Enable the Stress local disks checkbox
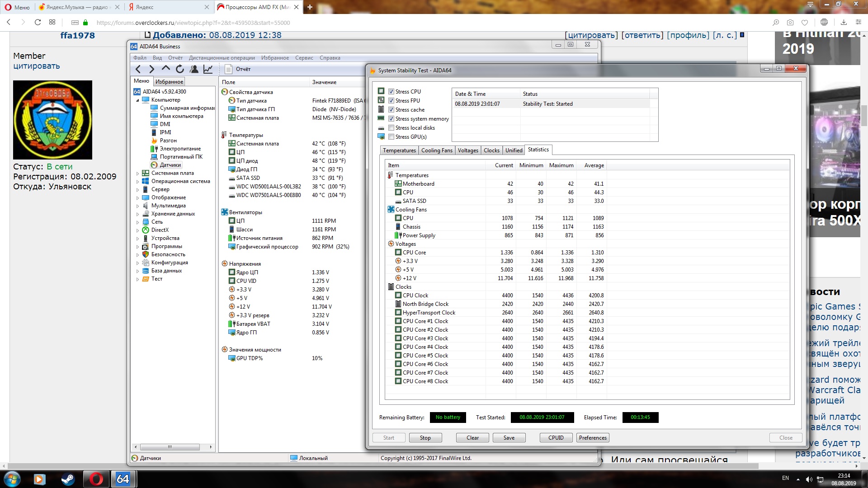The height and width of the screenshot is (488, 868). tap(392, 128)
